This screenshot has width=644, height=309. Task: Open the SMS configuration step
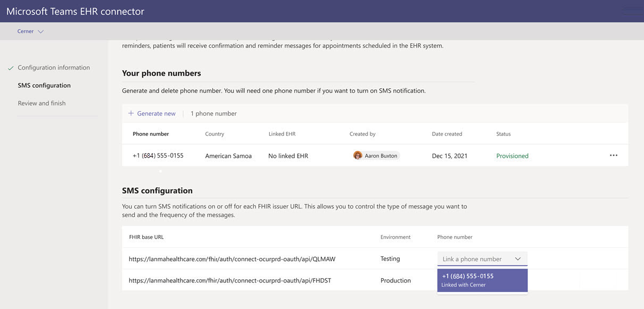coord(44,85)
